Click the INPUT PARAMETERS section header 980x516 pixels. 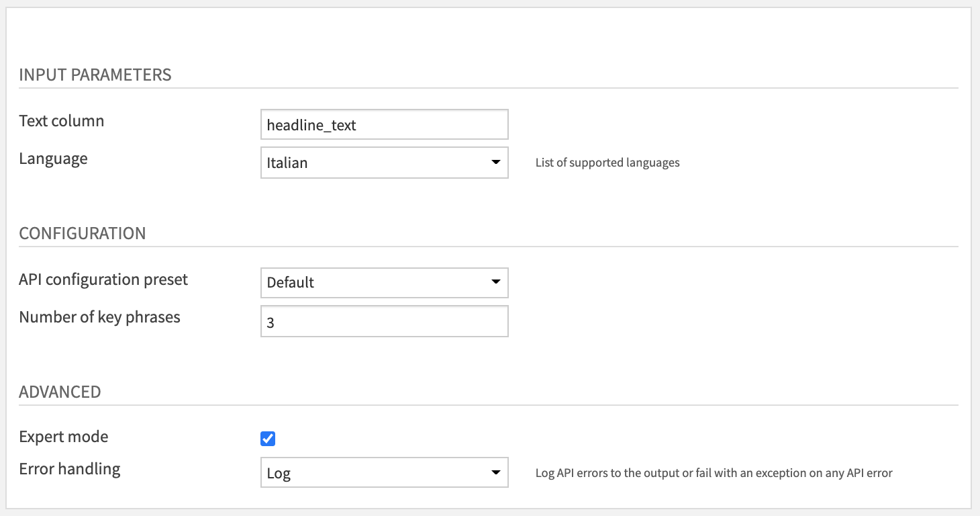[x=96, y=75]
